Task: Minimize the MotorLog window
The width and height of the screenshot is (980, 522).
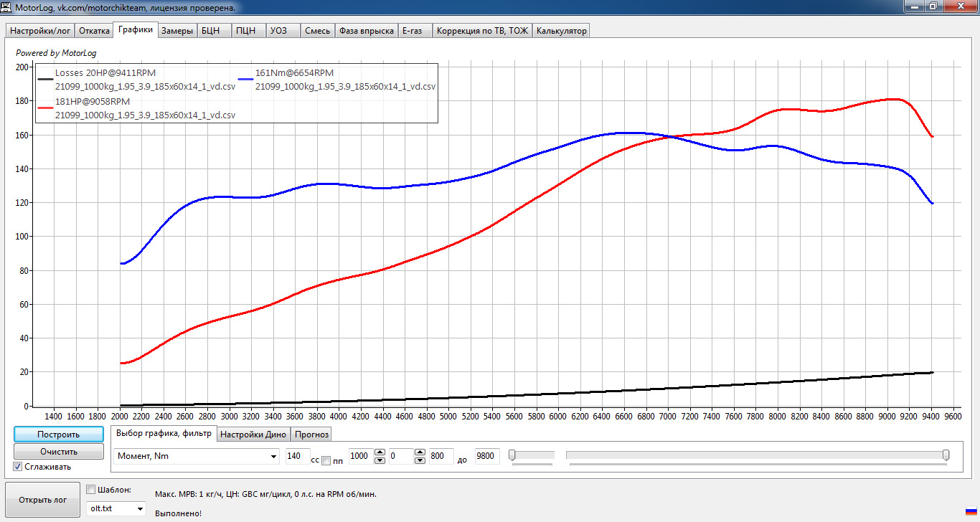Action: coord(914,6)
